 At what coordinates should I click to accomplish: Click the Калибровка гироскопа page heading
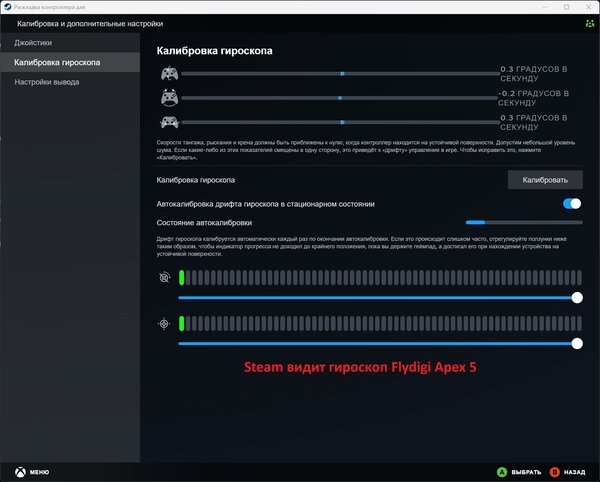coord(214,51)
